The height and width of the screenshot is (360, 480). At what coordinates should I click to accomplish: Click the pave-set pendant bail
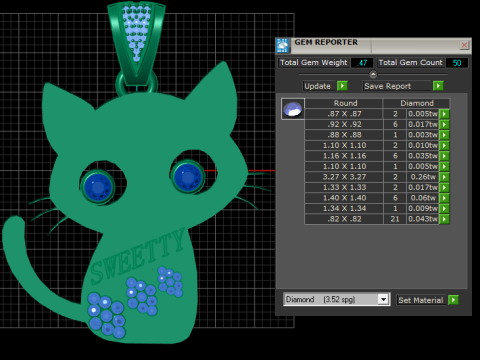(137, 43)
